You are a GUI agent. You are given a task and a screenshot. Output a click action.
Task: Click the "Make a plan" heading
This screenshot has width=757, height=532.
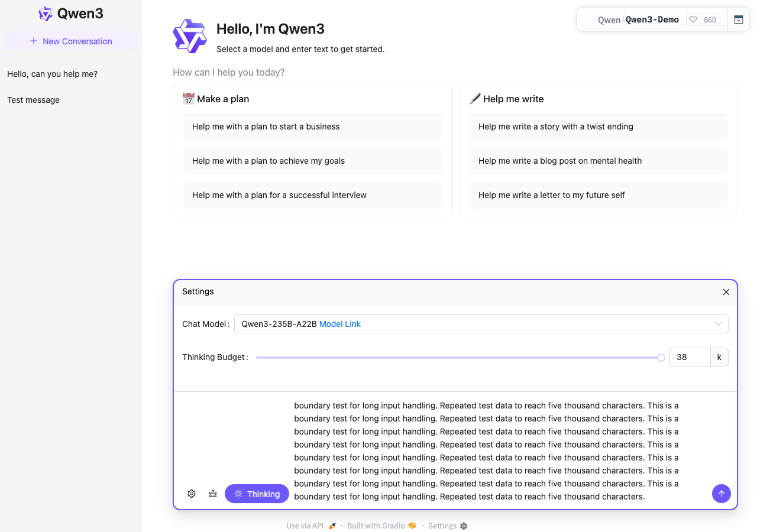(223, 99)
